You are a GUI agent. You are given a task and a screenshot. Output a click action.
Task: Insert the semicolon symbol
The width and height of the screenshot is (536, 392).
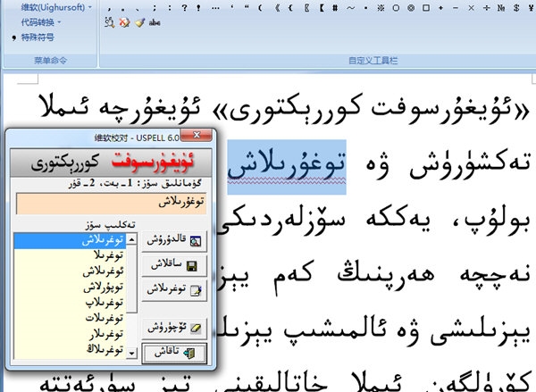pos(155,8)
